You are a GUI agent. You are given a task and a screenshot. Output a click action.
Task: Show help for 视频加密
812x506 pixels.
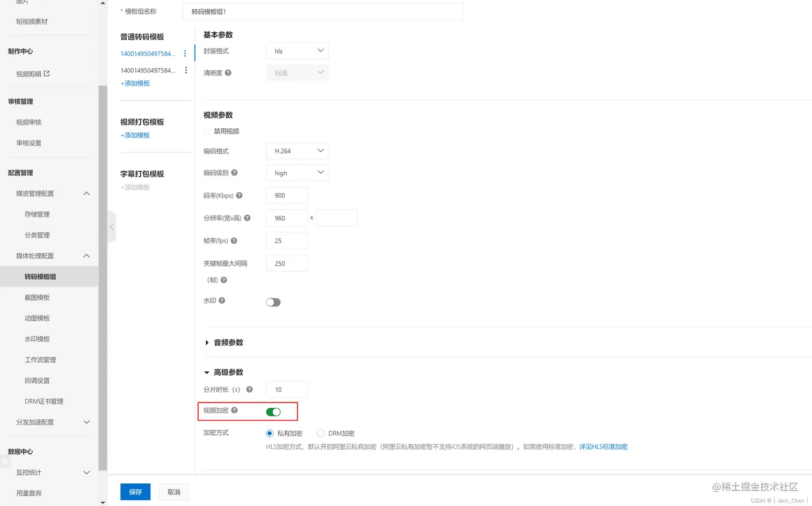234,410
